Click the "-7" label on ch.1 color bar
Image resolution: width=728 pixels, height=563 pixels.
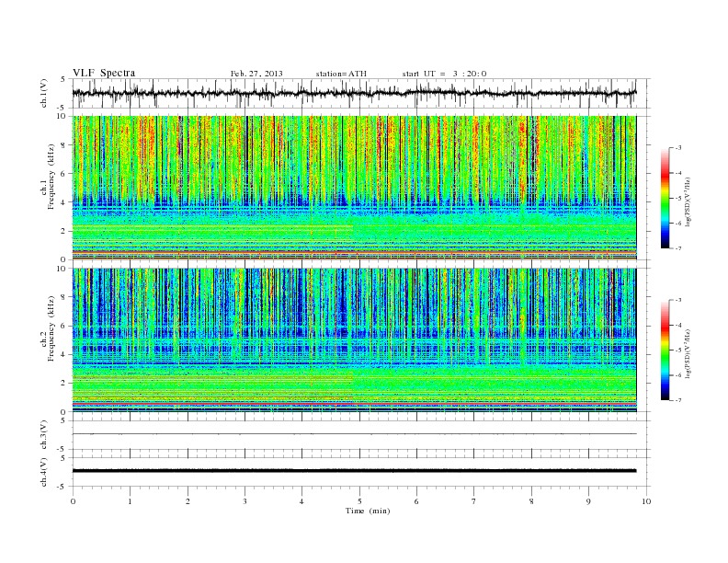pos(678,248)
